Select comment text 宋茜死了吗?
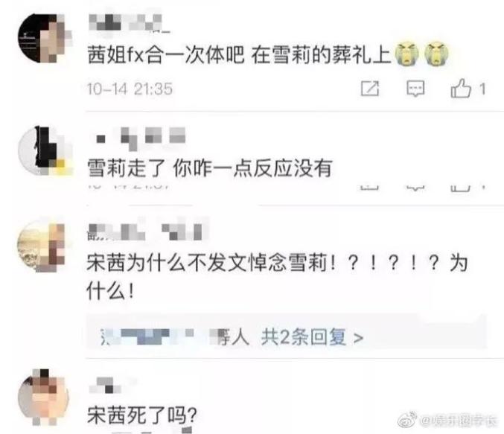The image size is (504, 434). (141, 415)
